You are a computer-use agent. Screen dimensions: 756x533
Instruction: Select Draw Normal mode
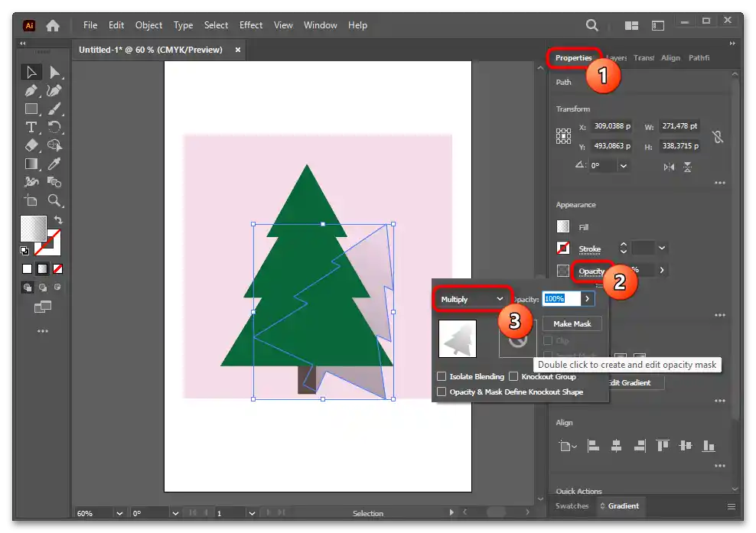point(28,288)
